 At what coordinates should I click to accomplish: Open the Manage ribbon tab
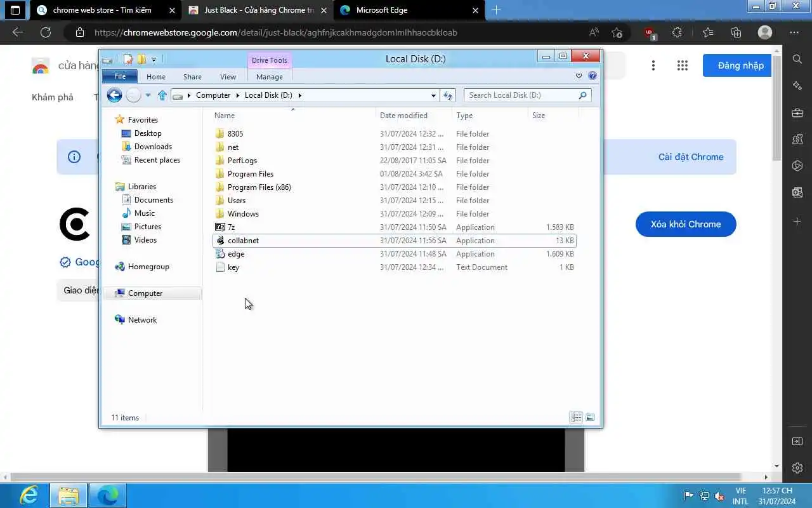pos(270,77)
